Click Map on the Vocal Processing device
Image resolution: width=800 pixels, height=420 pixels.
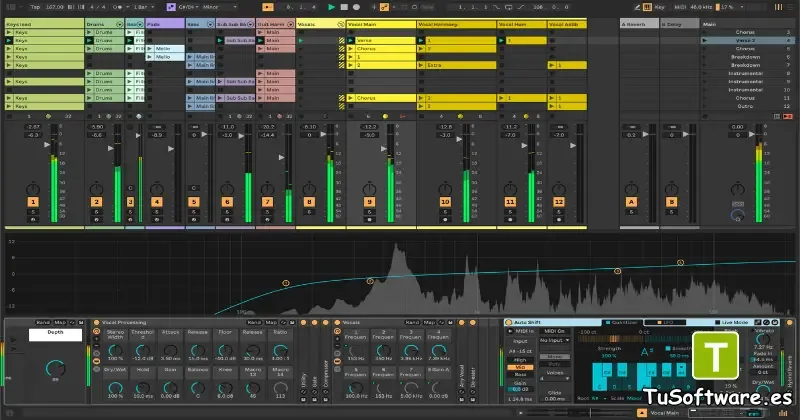coord(271,323)
